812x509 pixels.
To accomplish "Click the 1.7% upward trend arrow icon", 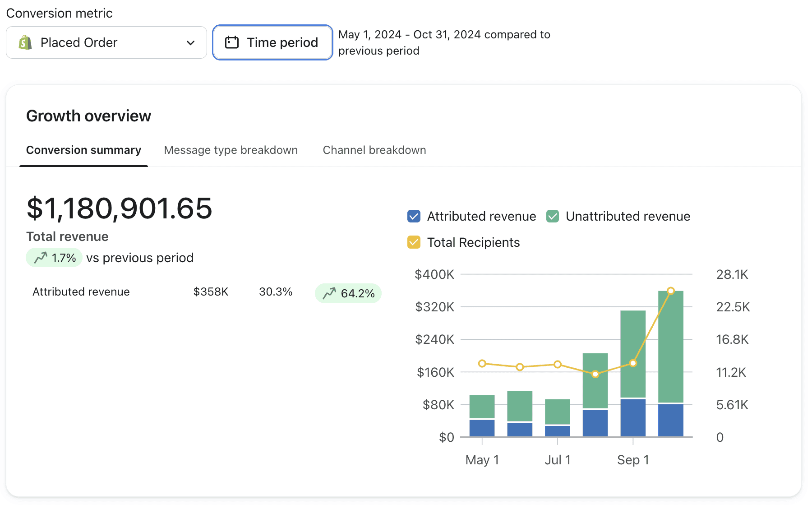I will coord(41,258).
